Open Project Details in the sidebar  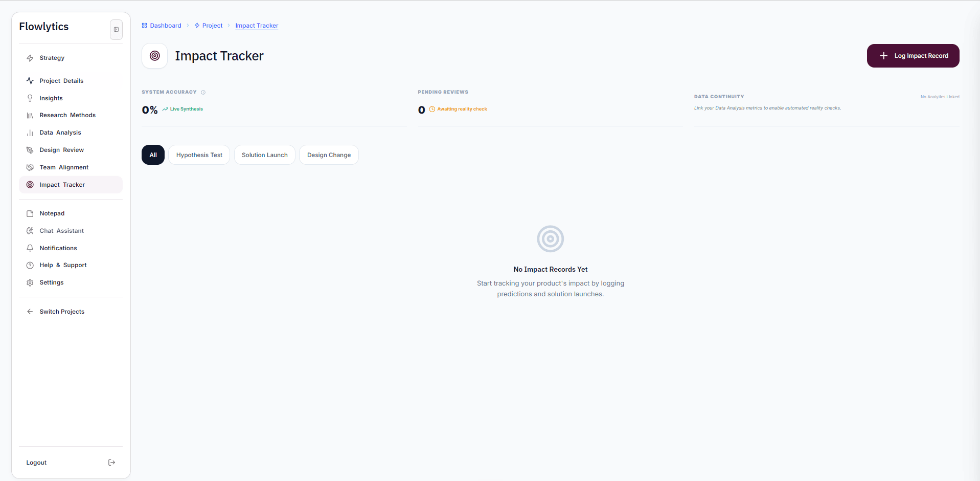[x=71, y=81]
